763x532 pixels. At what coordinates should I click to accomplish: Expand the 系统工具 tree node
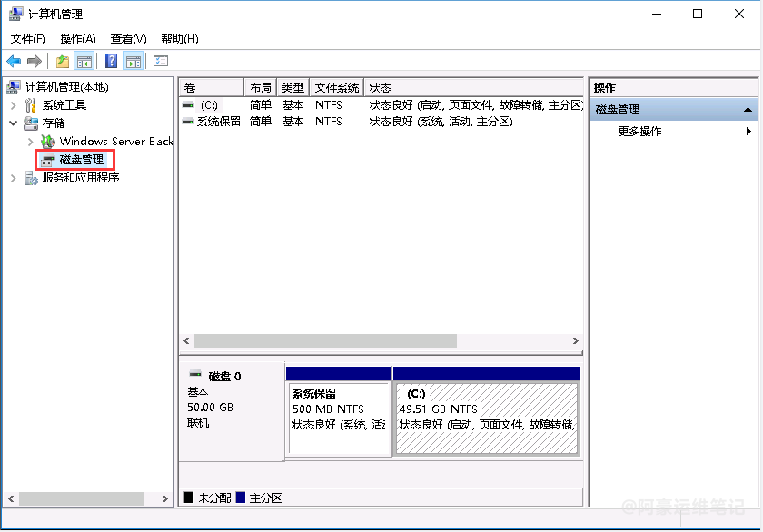point(14,105)
